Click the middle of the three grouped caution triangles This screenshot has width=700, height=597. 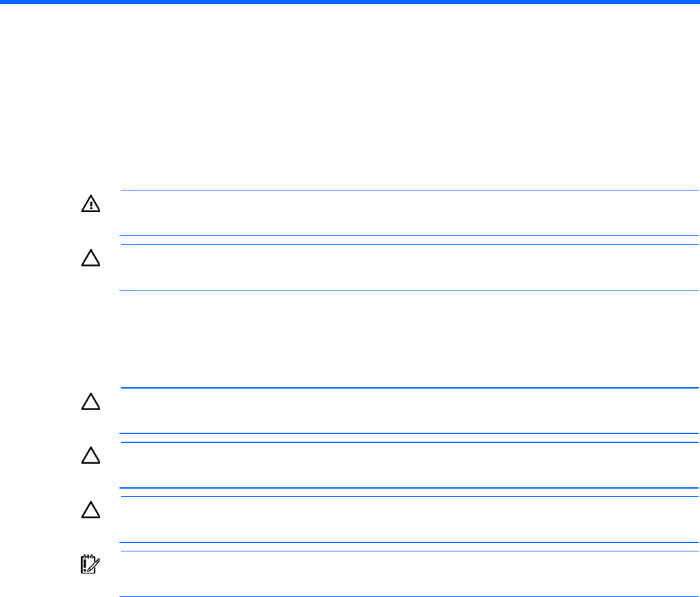pos(91,456)
